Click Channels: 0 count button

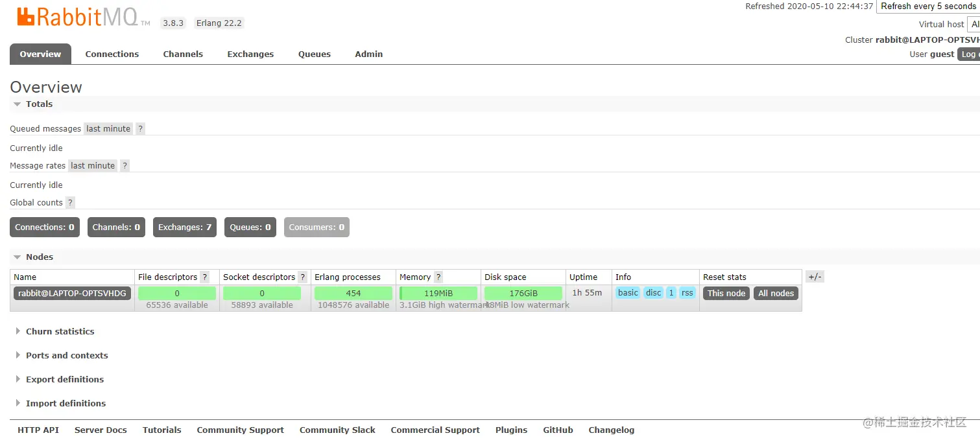click(116, 227)
